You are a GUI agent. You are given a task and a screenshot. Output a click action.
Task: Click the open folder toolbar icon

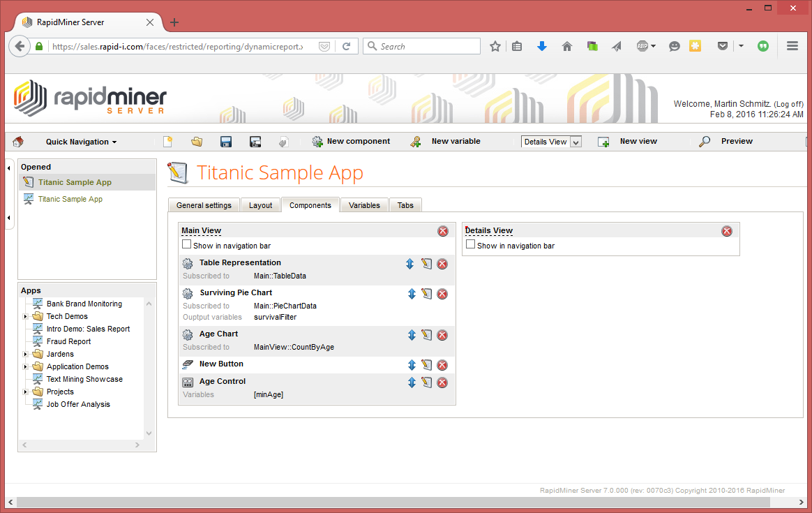coord(197,142)
